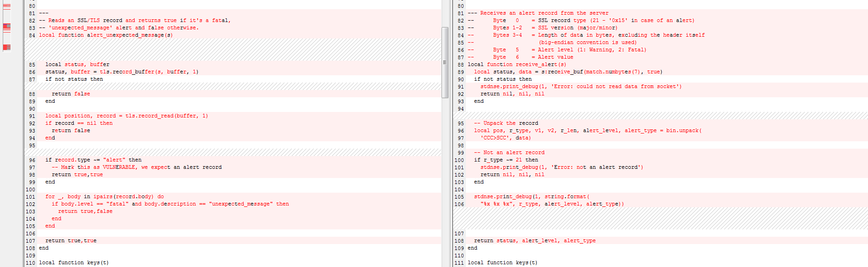Click 'return status, alert_level, alert_type' line
This screenshot has height=267, width=868.
[535, 241]
